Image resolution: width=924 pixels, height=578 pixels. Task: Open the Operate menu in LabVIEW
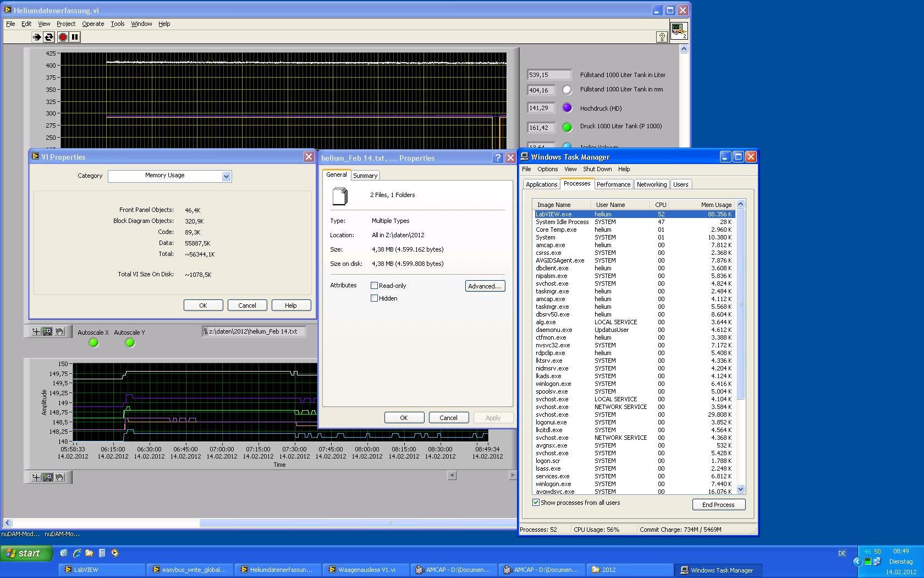coord(93,24)
